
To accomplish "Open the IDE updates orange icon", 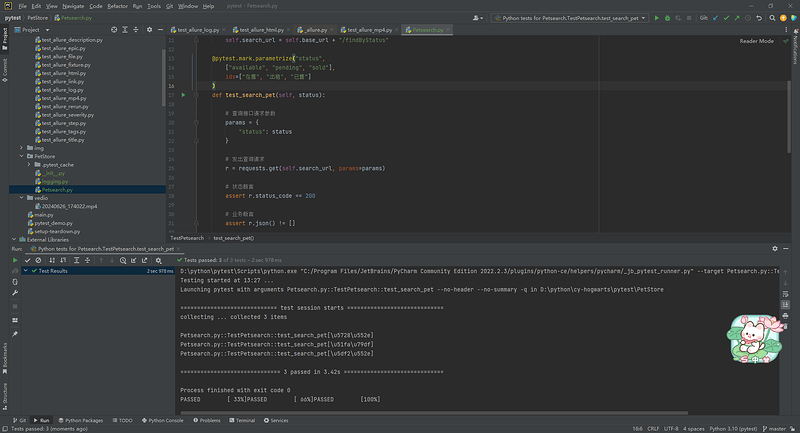I will [x=783, y=18].
